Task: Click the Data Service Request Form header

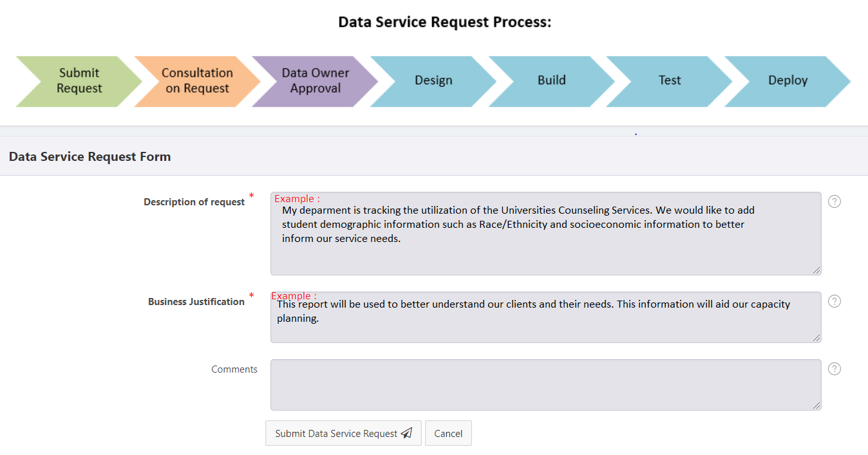Action: click(x=90, y=156)
